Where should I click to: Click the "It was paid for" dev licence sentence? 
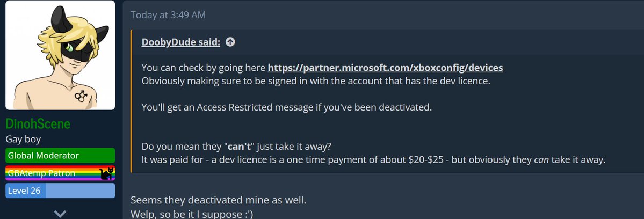(373, 160)
